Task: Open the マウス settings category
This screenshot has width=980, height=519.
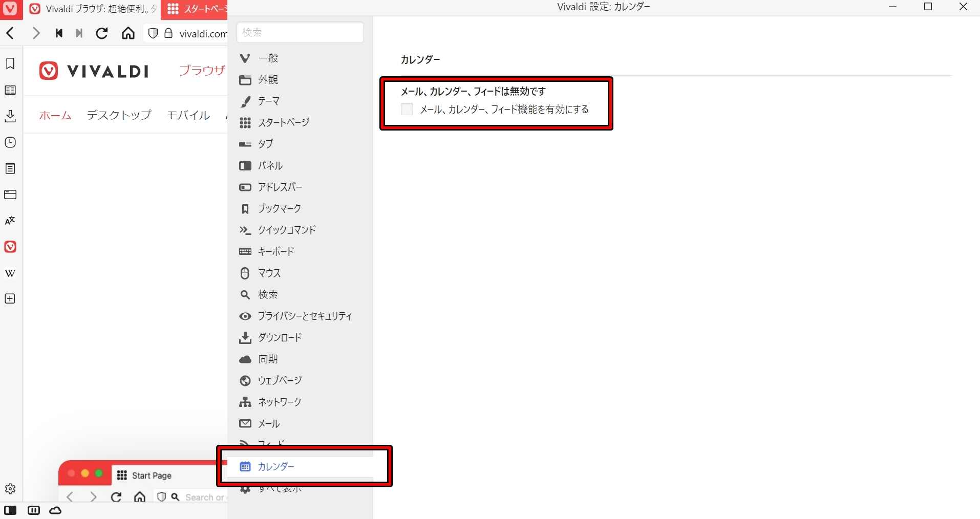Action: (300, 273)
